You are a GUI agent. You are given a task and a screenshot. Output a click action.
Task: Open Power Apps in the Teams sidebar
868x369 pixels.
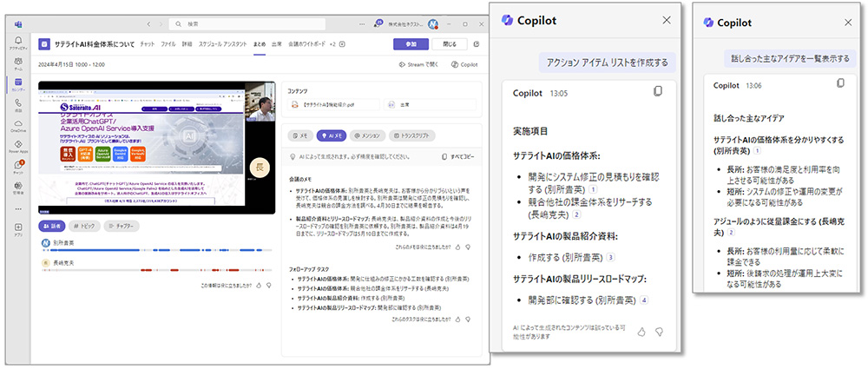tap(19, 146)
